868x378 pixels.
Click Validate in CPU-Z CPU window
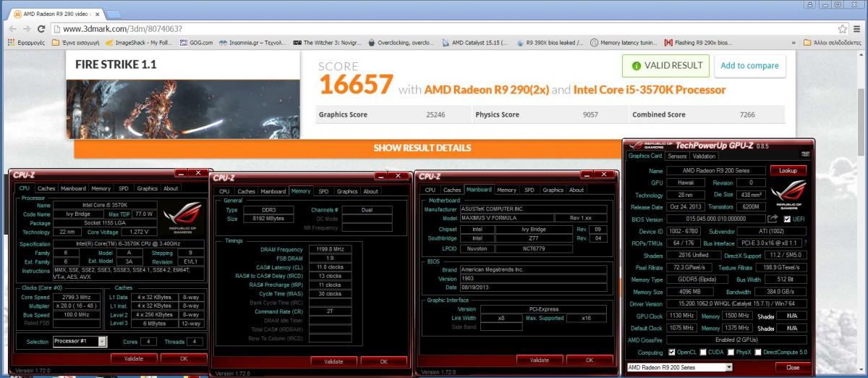point(133,358)
